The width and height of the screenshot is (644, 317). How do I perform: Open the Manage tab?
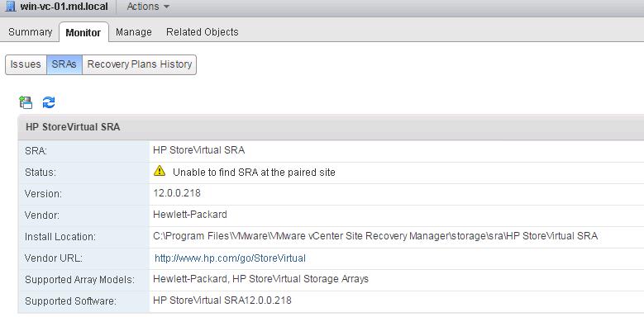click(x=134, y=32)
